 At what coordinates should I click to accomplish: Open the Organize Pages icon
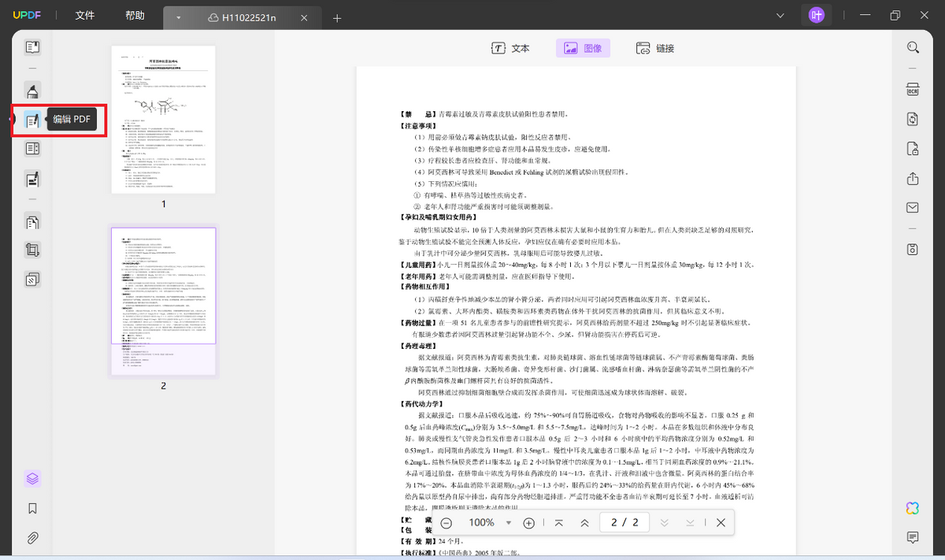(x=32, y=222)
